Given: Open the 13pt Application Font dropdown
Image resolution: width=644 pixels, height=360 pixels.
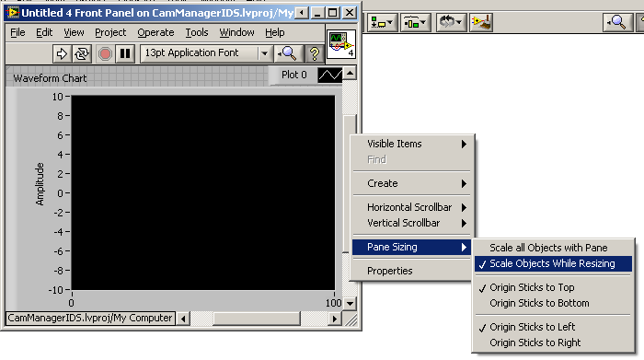Looking at the screenshot, I should point(206,53).
